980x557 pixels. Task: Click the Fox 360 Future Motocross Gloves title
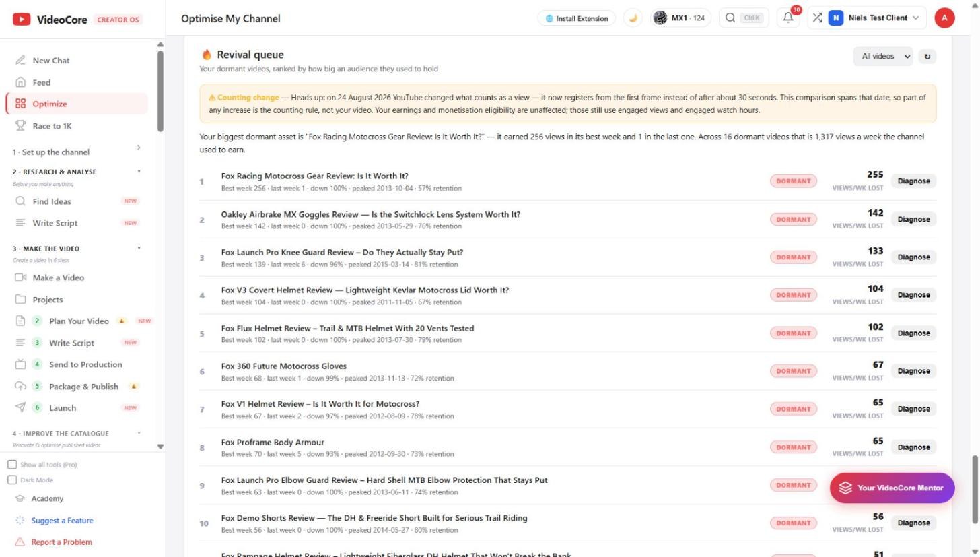pyautogui.click(x=284, y=366)
